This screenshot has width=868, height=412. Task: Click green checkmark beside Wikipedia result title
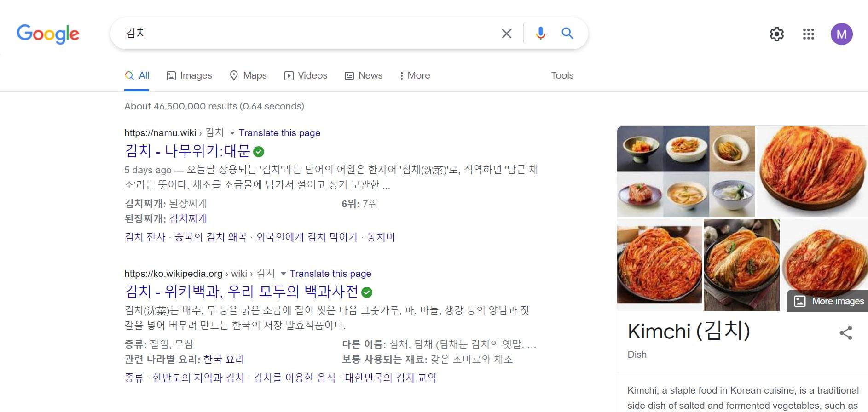point(367,292)
